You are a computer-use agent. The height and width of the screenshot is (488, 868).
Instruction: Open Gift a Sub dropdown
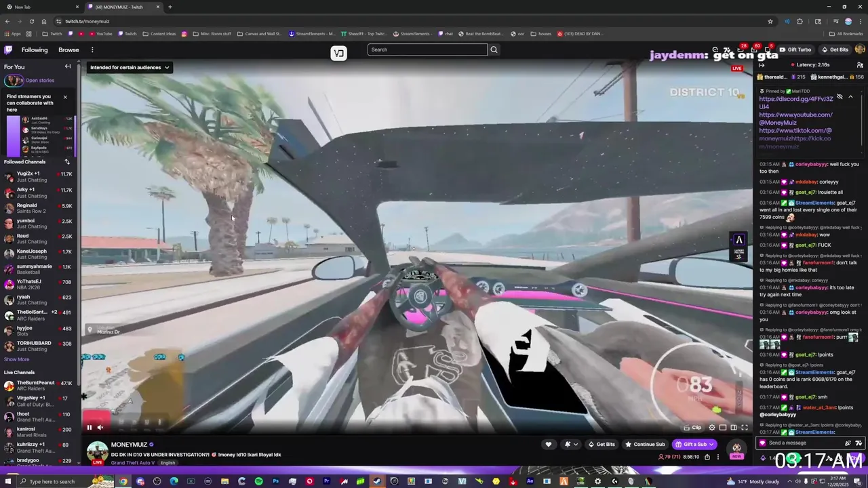click(x=694, y=445)
